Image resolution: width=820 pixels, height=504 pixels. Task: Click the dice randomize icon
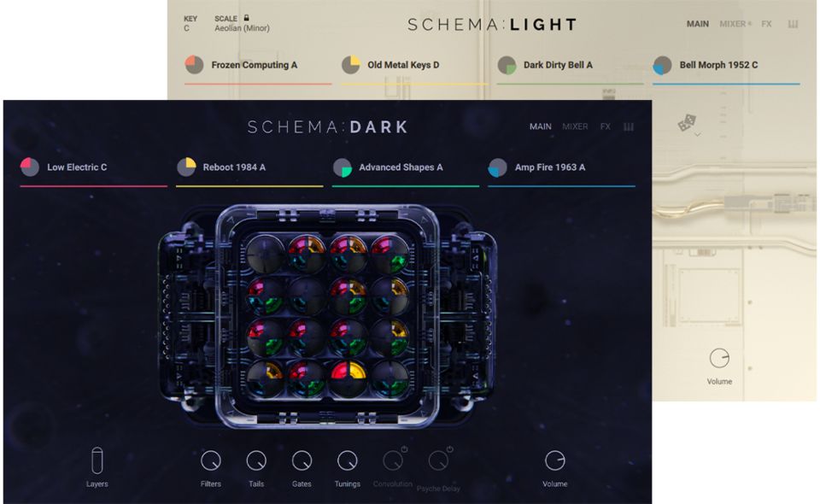(x=687, y=123)
